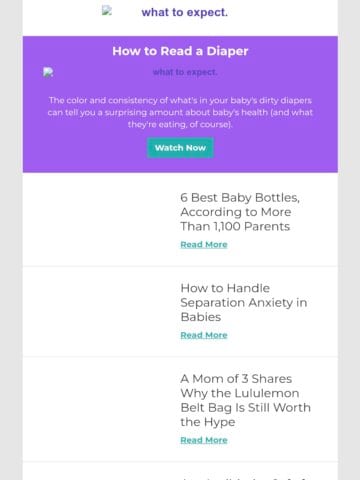The width and height of the screenshot is (360, 480).
Task: Click the teal Watch Now button
Action: [180, 148]
